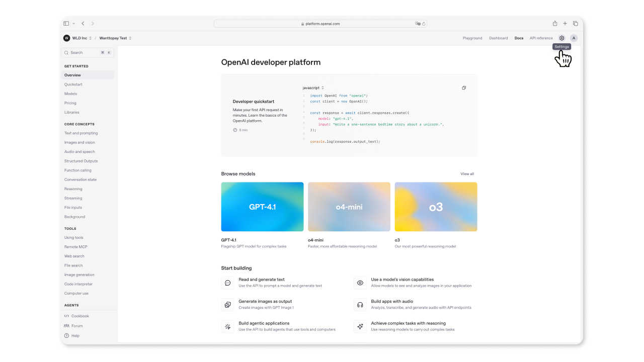
Task: Open Quickstart in the sidebar
Action: pos(73,84)
